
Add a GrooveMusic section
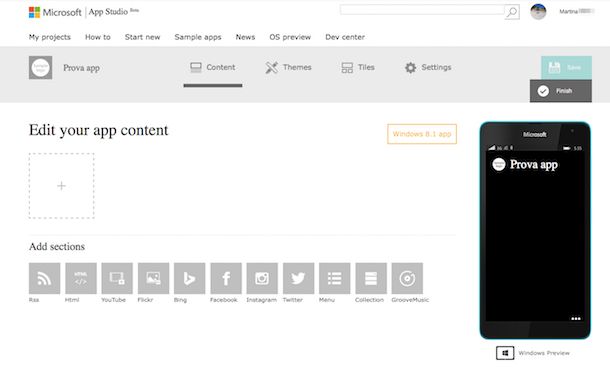point(407,278)
